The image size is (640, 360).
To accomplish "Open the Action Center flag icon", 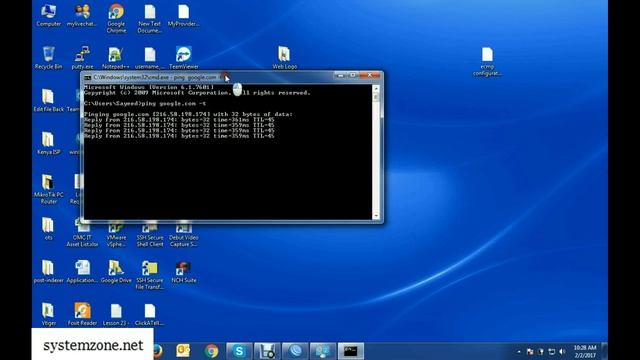I will click(x=530, y=351).
